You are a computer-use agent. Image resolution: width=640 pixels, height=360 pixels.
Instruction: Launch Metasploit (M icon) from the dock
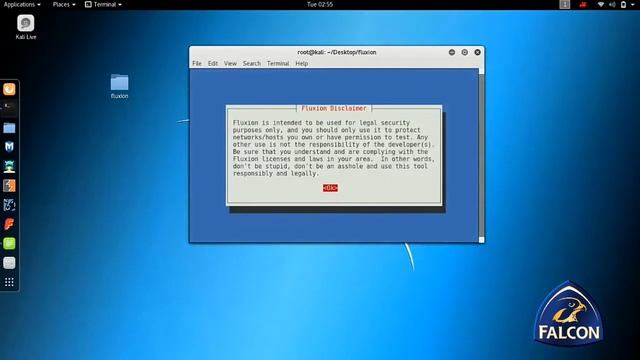pos(9,147)
